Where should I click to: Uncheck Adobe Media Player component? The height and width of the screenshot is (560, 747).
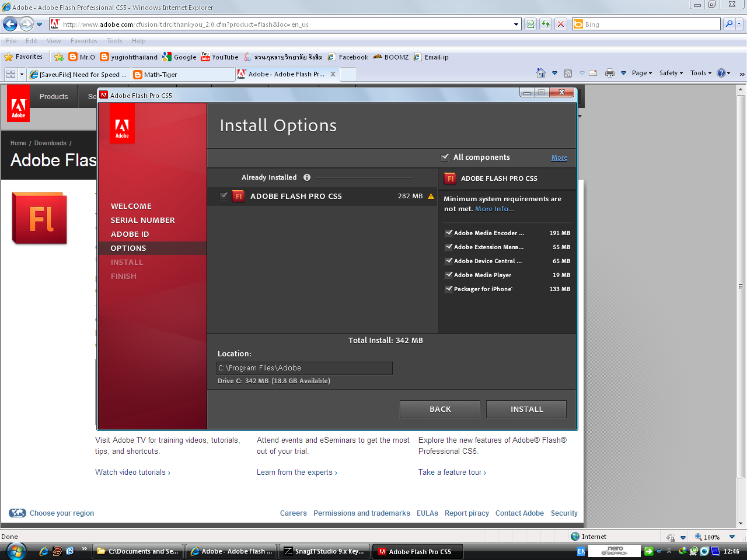point(449,275)
